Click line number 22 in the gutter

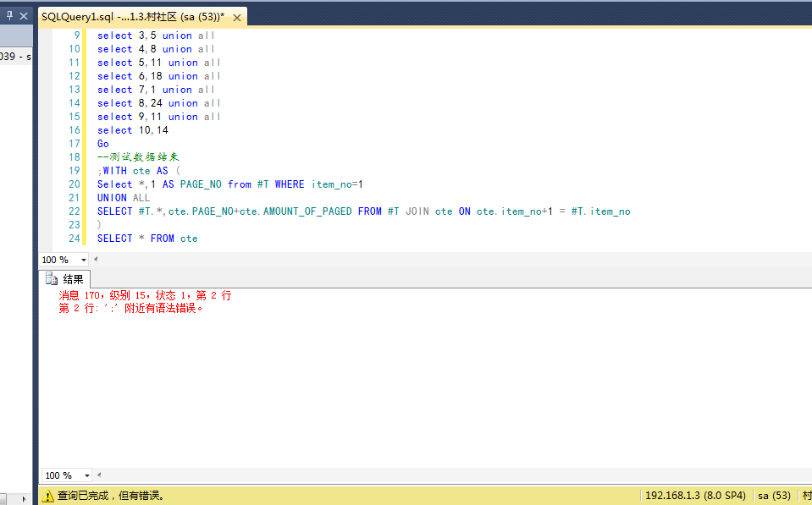pos(74,211)
